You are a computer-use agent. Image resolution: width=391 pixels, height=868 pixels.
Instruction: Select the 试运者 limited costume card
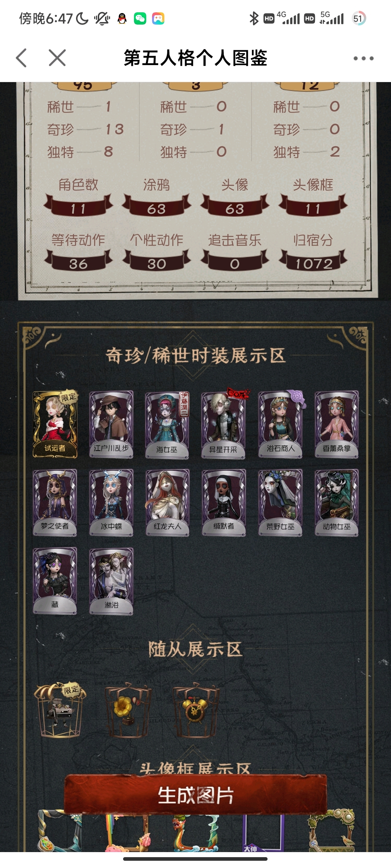pos(55,425)
